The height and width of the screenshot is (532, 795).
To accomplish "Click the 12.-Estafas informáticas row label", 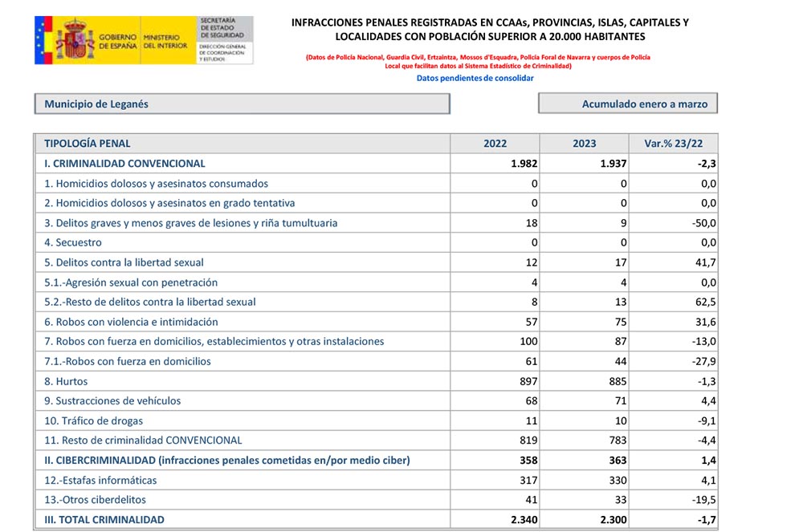I will (x=100, y=481).
